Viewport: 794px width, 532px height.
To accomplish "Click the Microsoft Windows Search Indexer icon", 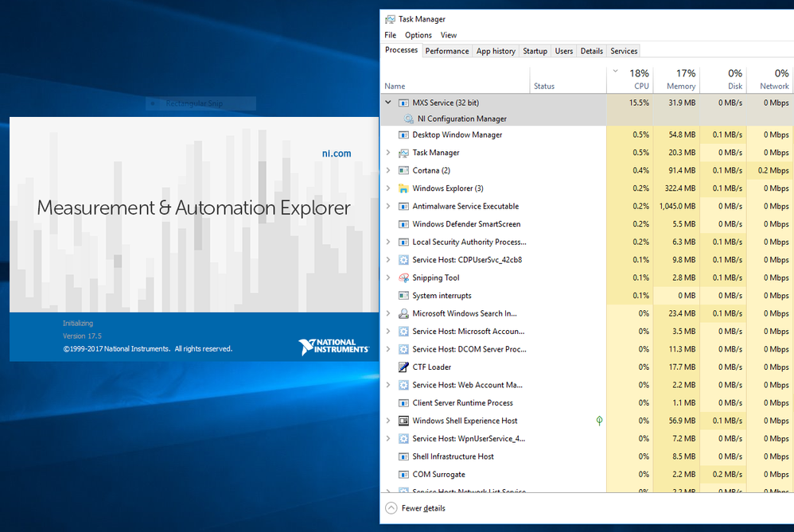I will click(403, 313).
